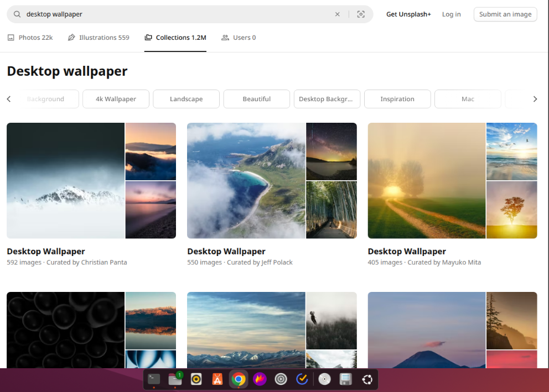Select the 4k Wallpaper tag
Image resolution: width=549 pixels, height=392 pixels.
[x=116, y=99]
